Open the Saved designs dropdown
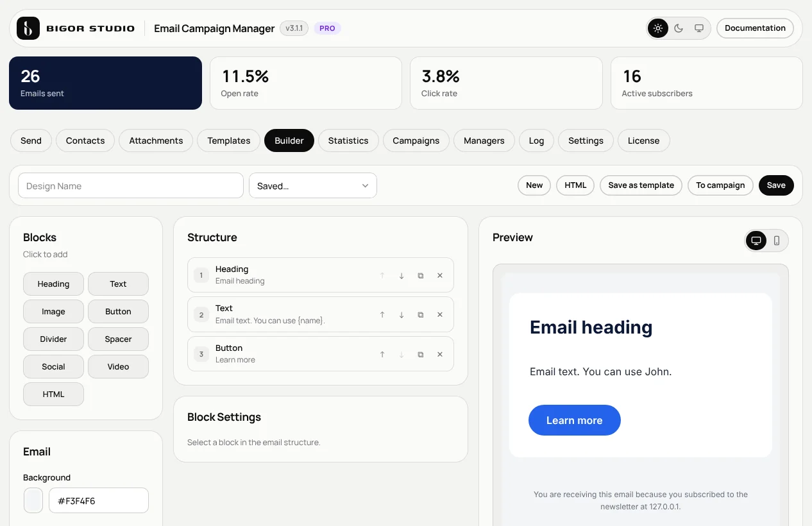This screenshot has height=526, width=812. tap(313, 185)
